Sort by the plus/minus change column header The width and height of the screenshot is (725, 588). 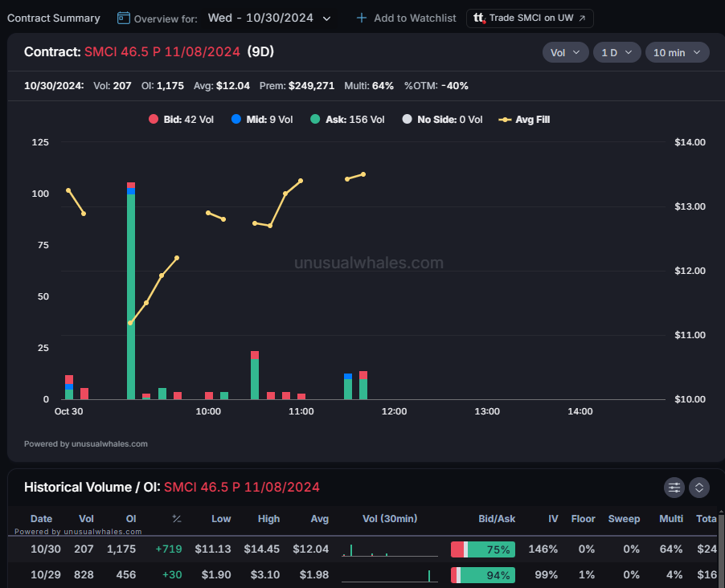click(177, 519)
